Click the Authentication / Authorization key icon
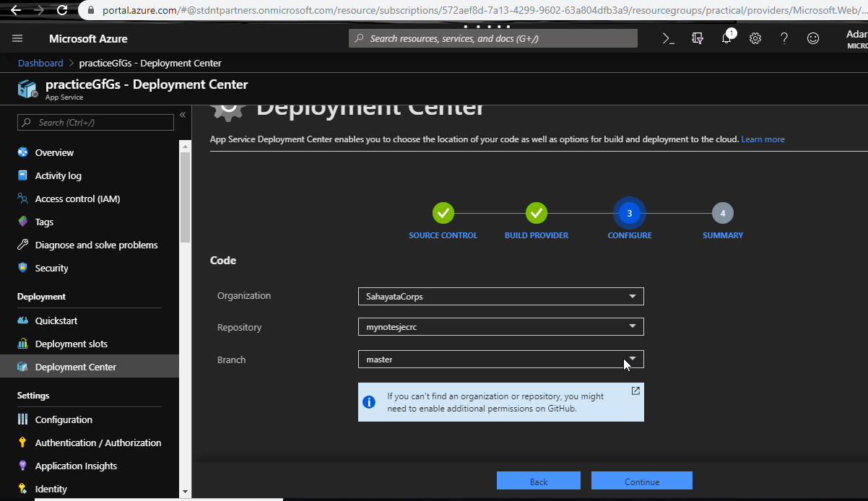The height and width of the screenshot is (501, 868). point(22,443)
